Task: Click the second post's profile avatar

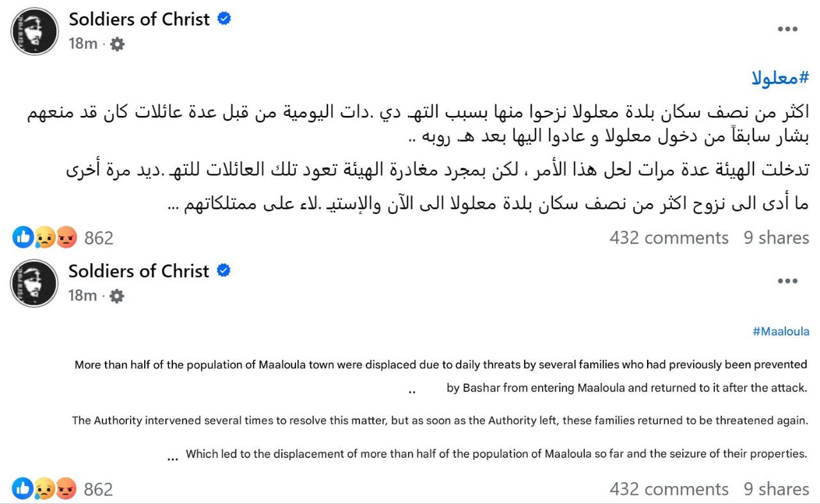Action: point(35,283)
